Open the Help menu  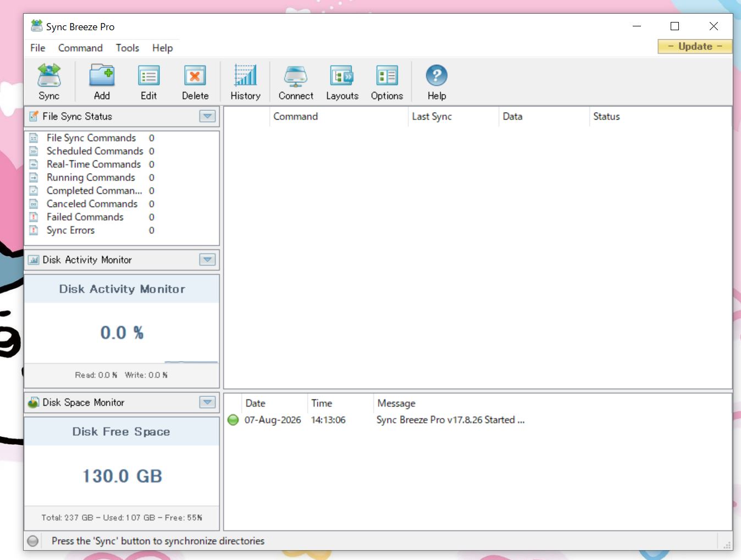pyautogui.click(x=162, y=48)
